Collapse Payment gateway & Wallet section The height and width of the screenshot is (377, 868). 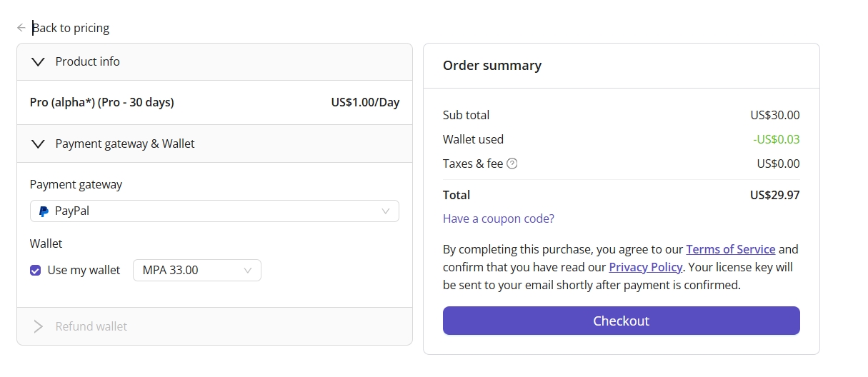[x=39, y=144]
